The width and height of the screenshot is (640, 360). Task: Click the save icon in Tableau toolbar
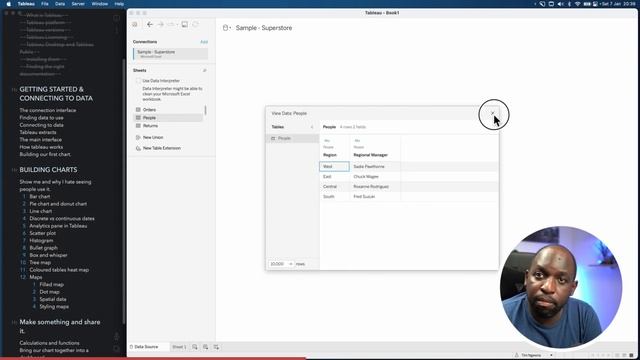pos(184,24)
